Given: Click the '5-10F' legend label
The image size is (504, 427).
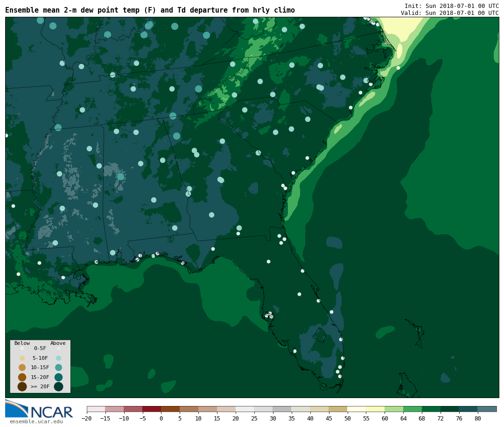Looking at the screenshot, I should click(40, 358).
